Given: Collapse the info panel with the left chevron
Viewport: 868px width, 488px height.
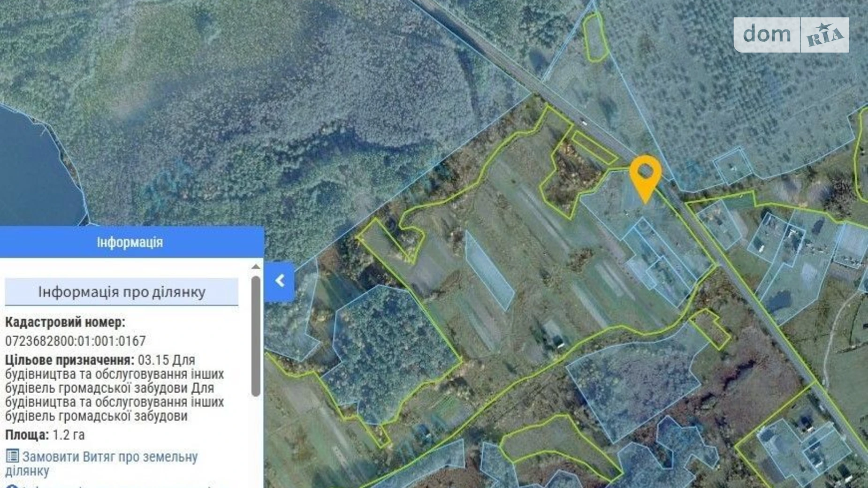Looking at the screenshot, I should pos(280,281).
